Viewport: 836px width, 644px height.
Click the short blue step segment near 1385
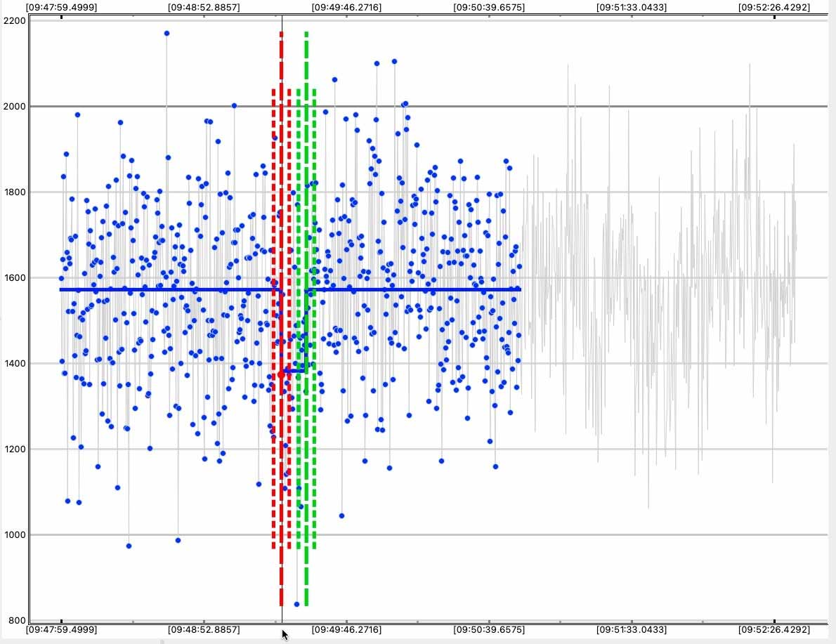[295, 370]
